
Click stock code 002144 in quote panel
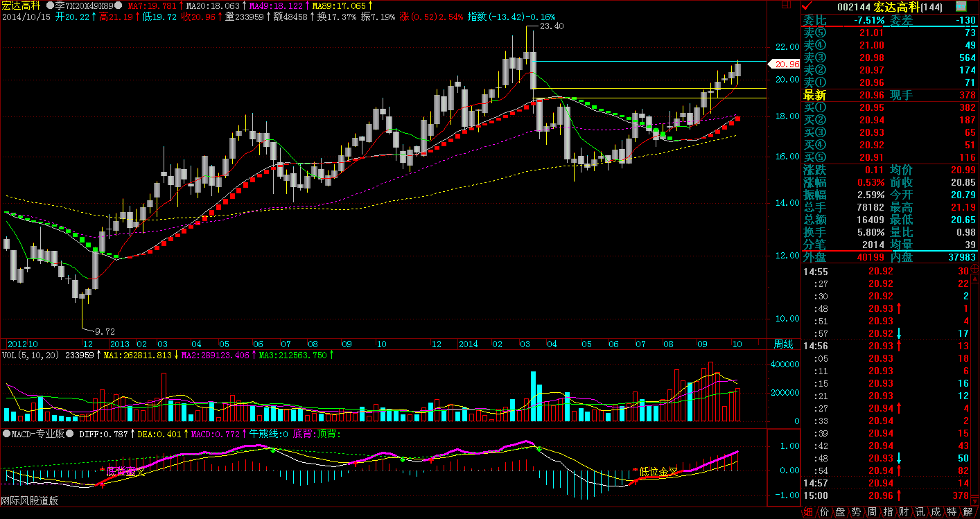(854, 7)
